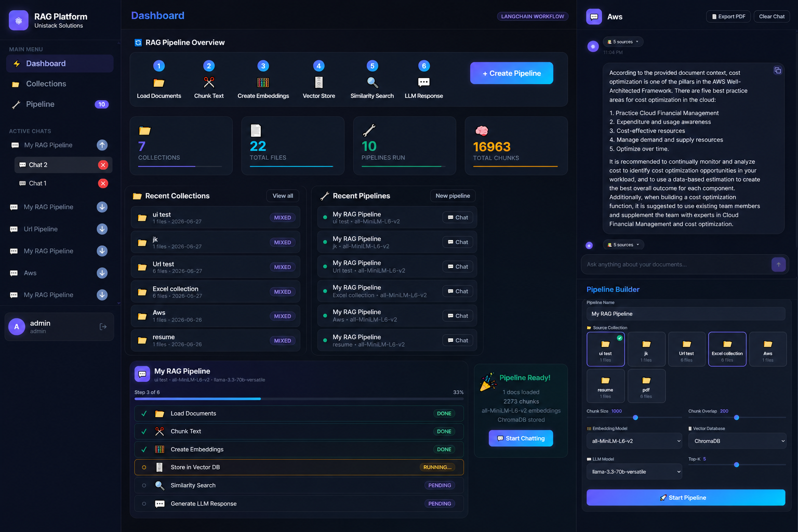
Task: Click the Top-K slider handle
Action: click(737, 465)
